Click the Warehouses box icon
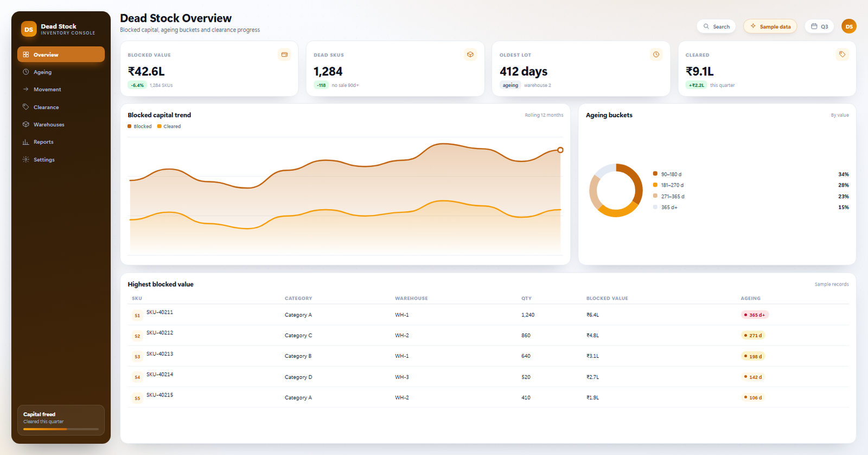The width and height of the screenshot is (868, 455). pos(25,124)
